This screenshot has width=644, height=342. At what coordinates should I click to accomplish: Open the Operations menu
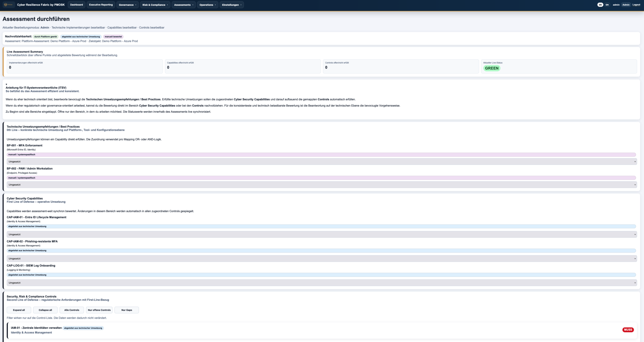[x=208, y=5]
